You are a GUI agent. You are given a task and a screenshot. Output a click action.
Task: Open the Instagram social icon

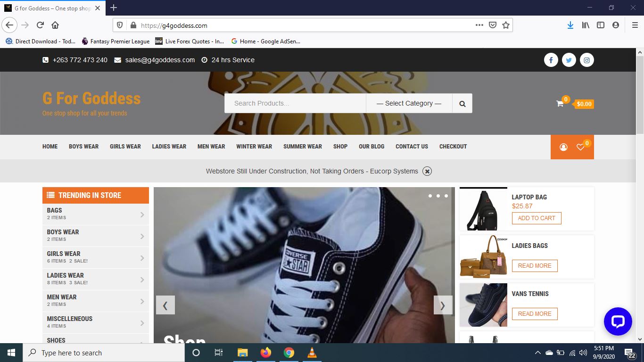tap(586, 60)
